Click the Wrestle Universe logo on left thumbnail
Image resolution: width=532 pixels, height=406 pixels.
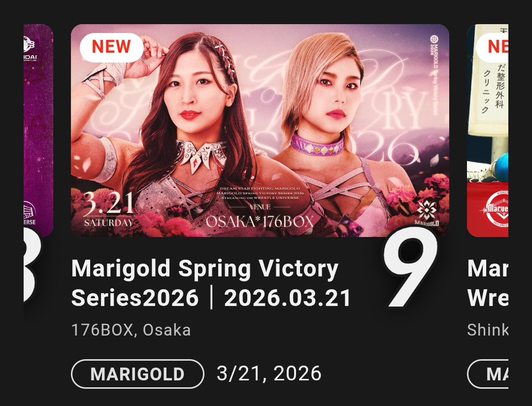[30, 213]
